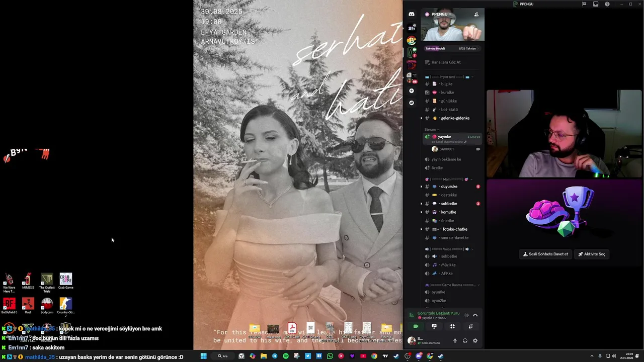Deafen audio with headphones icon
Viewport: 644px width, 362px height.
pyautogui.click(x=465, y=340)
